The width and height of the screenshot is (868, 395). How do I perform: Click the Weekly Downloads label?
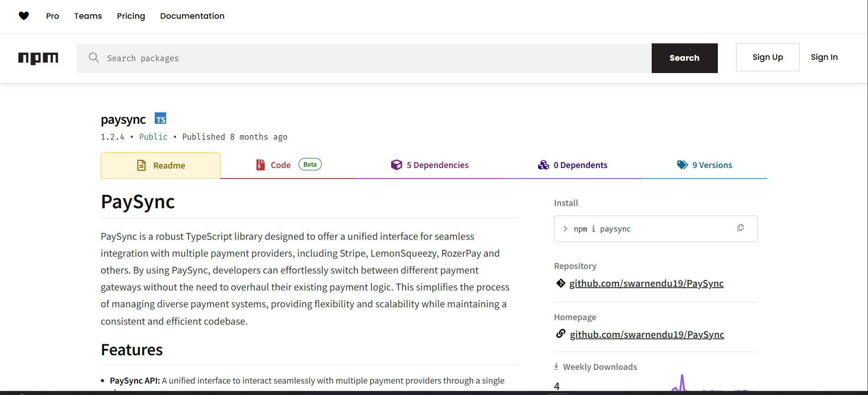click(x=600, y=367)
